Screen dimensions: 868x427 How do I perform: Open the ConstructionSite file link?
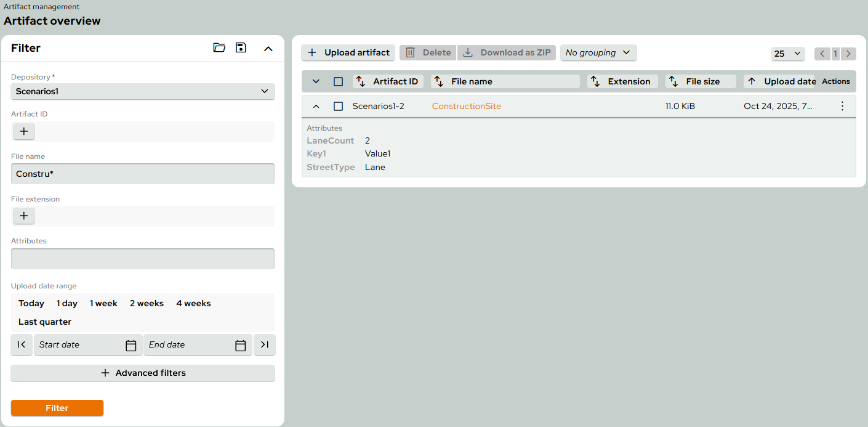(x=467, y=106)
